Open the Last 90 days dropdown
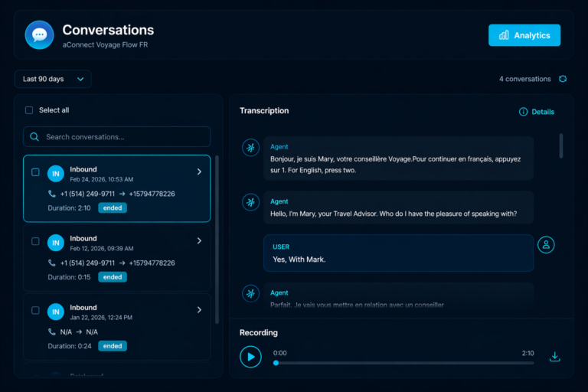The height and width of the screenshot is (392, 588). click(53, 79)
